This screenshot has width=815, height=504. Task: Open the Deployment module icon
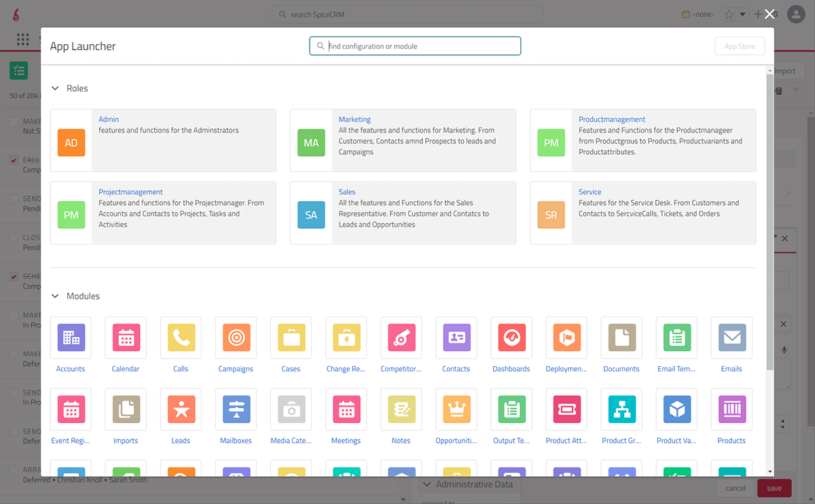pos(566,338)
